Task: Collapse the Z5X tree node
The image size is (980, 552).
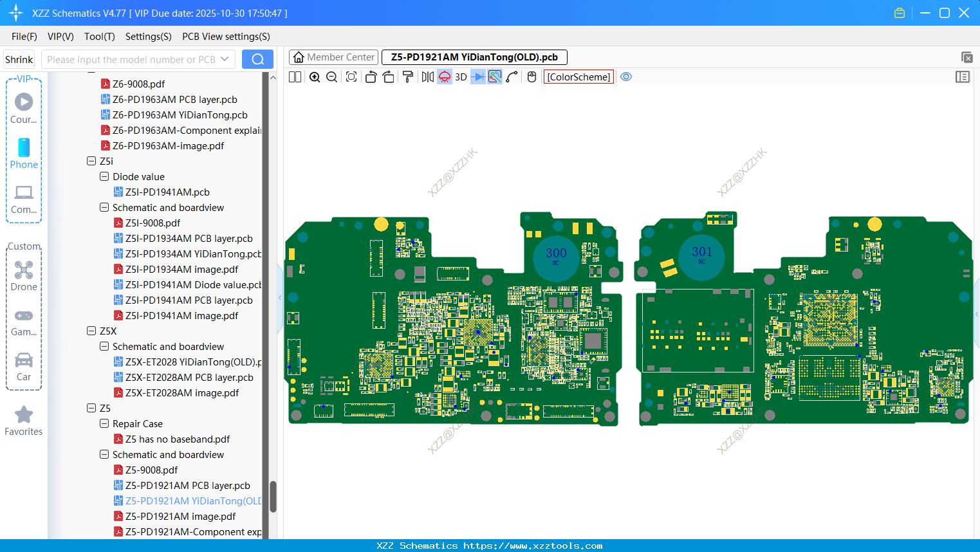Action: pyautogui.click(x=91, y=331)
